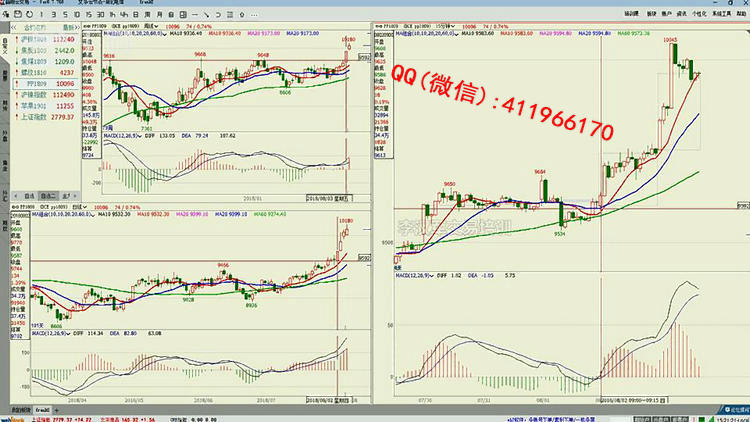This screenshot has height=422, width=750.
Task: Open the more options ellipsis in the toolbar
Action: point(254,14)
